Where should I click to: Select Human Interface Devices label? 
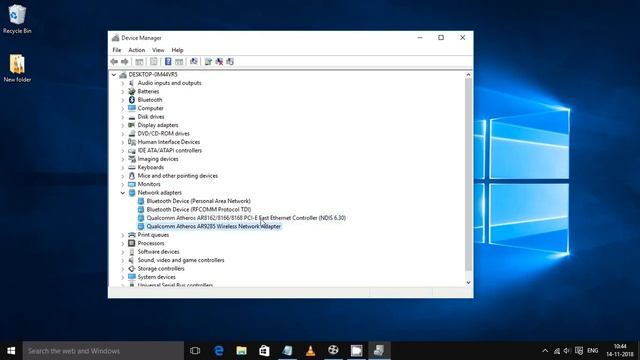click(169, 142)
